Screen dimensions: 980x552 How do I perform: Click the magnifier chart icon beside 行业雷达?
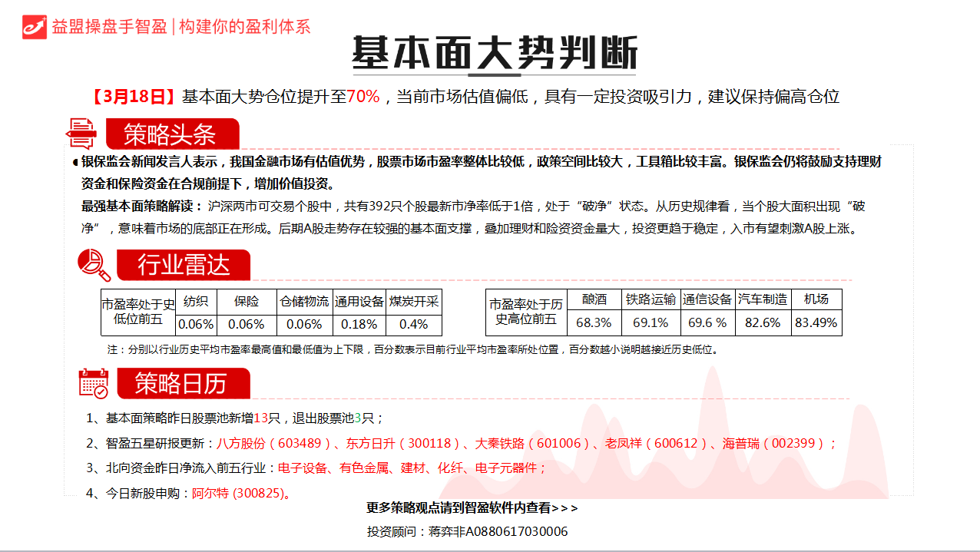[94, 265]
